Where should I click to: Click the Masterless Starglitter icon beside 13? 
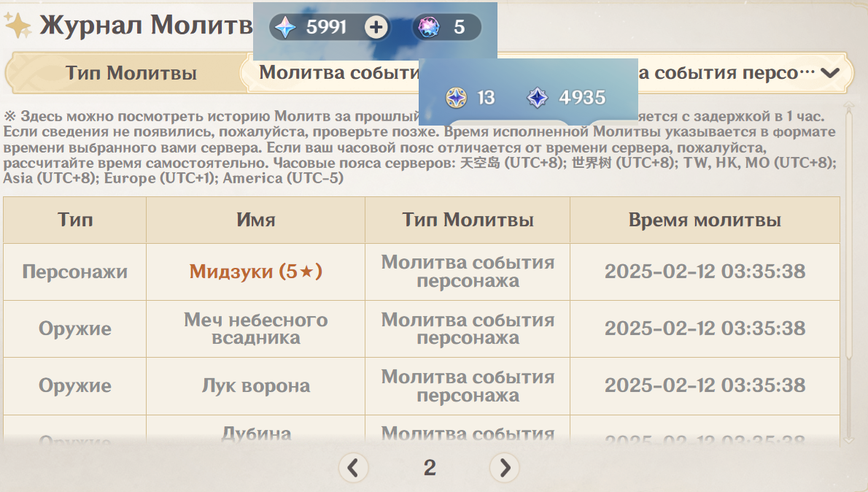tap(456, 98)
